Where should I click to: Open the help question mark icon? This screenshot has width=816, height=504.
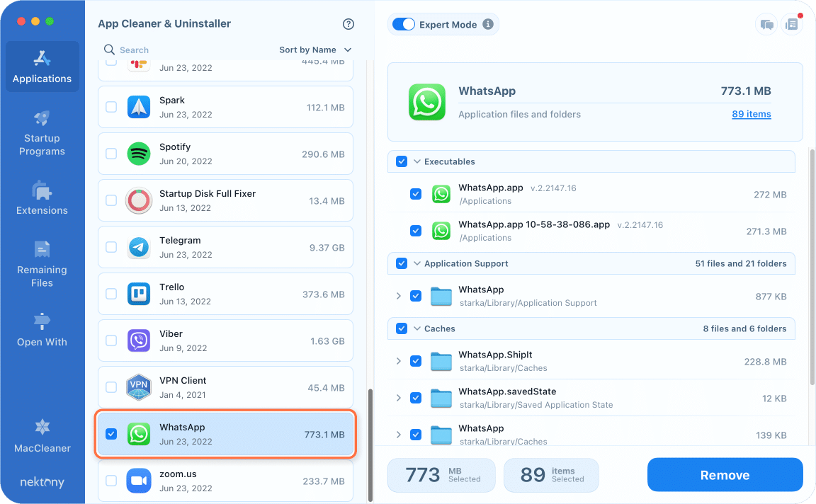348,24
